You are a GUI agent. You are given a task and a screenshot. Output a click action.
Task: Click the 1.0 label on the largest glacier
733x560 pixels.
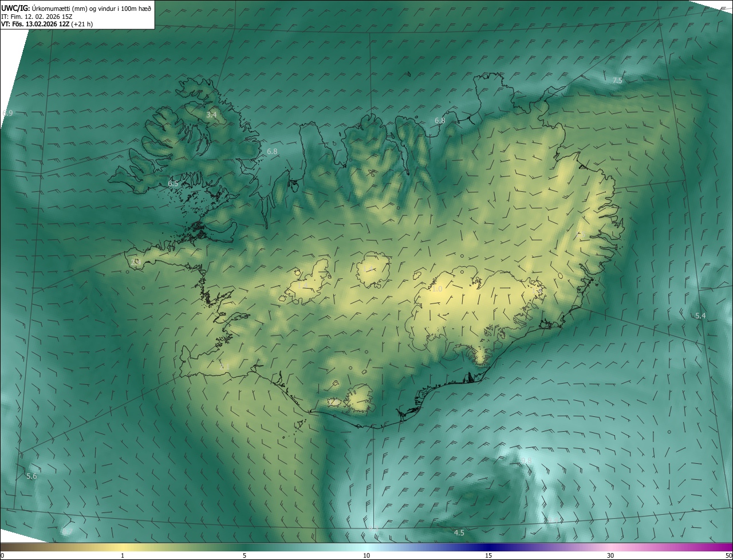[x=437, y=289]
